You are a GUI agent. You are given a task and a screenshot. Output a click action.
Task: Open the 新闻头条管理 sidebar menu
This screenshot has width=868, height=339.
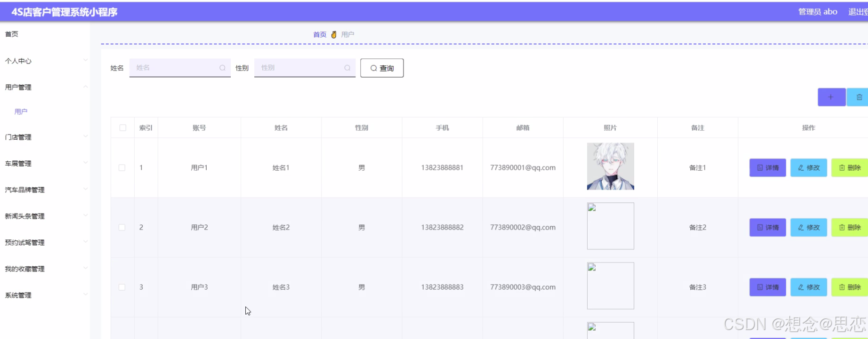45,216
